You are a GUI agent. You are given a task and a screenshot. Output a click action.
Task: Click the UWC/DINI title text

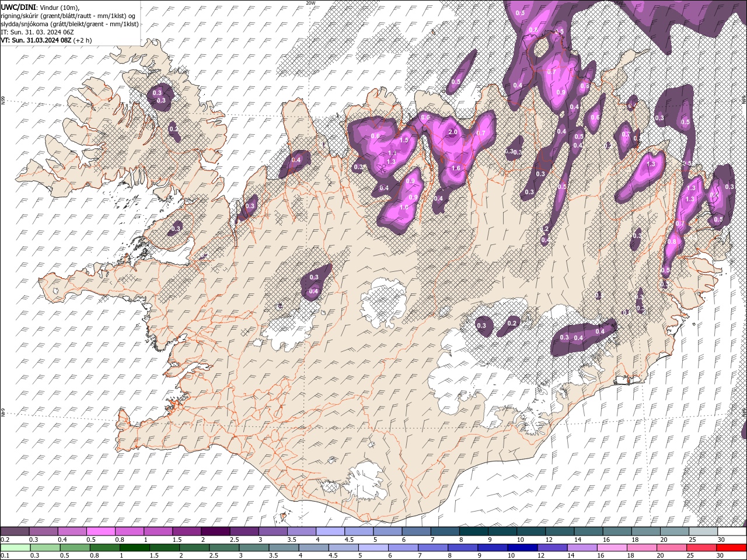click(18, 6)
